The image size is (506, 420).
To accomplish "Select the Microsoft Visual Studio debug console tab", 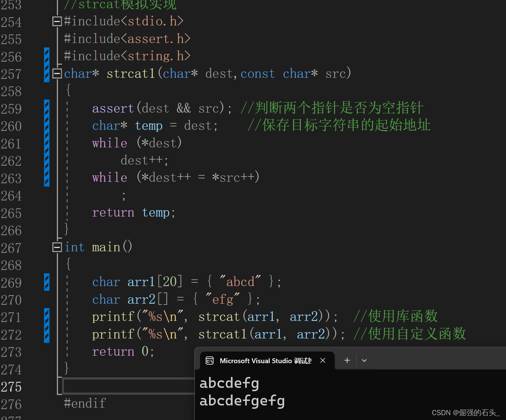I will coord(267,361).
